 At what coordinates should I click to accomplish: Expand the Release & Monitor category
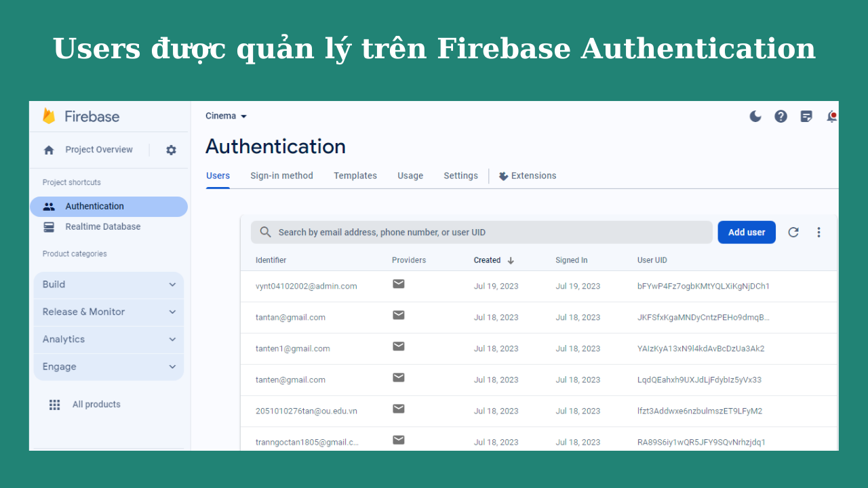pos(108,312)
